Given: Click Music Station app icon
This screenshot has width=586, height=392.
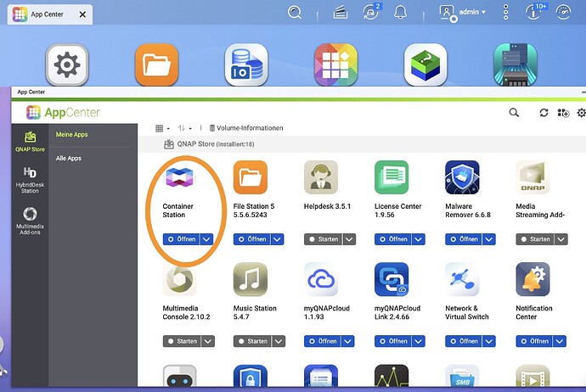Looking at the screenshot, I should point(251,279).
